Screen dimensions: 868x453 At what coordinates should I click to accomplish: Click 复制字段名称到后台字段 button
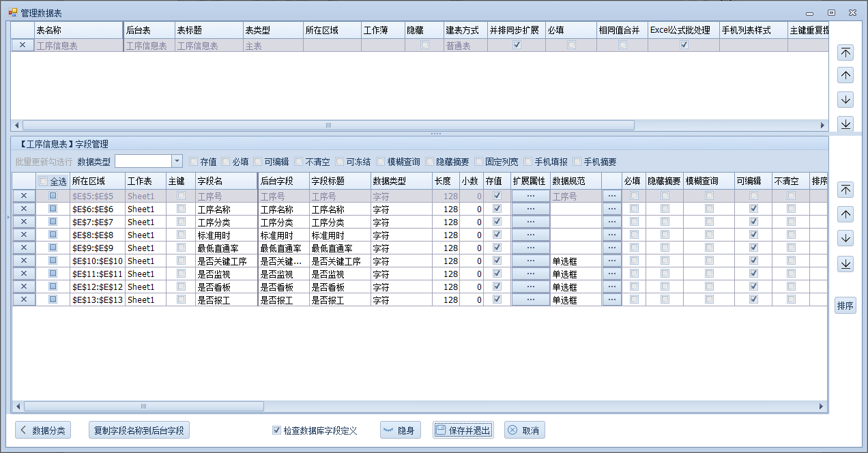139,430
